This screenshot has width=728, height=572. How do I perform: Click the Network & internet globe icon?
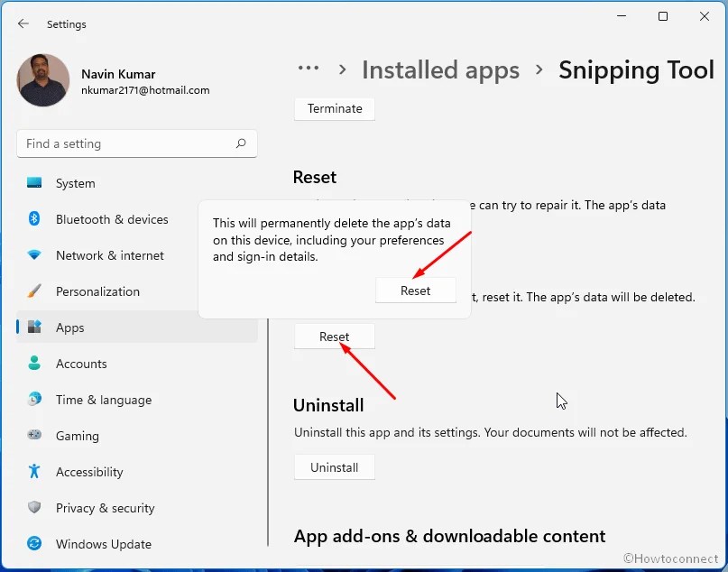click(x=32, y=255)
